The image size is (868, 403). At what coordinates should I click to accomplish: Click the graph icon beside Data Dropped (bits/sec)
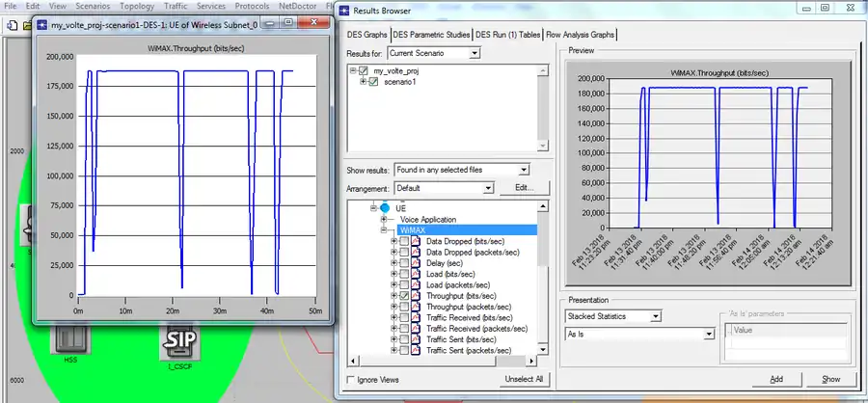(x=416, y=241)
